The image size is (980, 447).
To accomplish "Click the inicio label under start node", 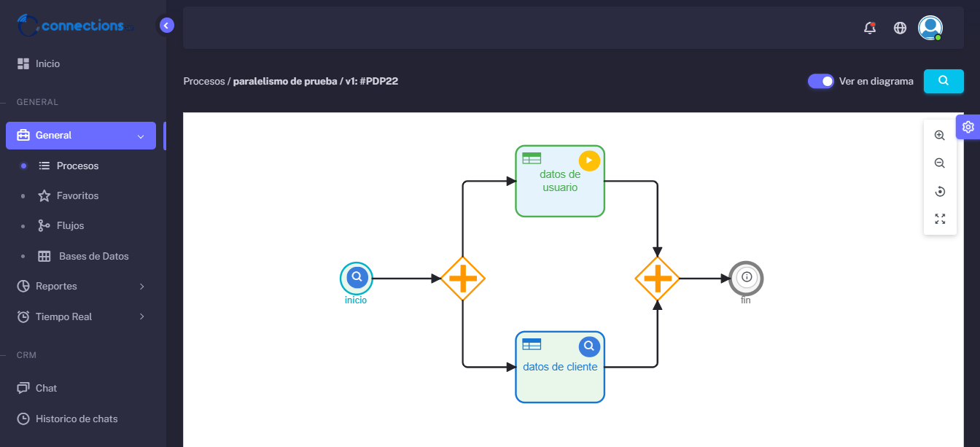I will (x=356, y=300).
